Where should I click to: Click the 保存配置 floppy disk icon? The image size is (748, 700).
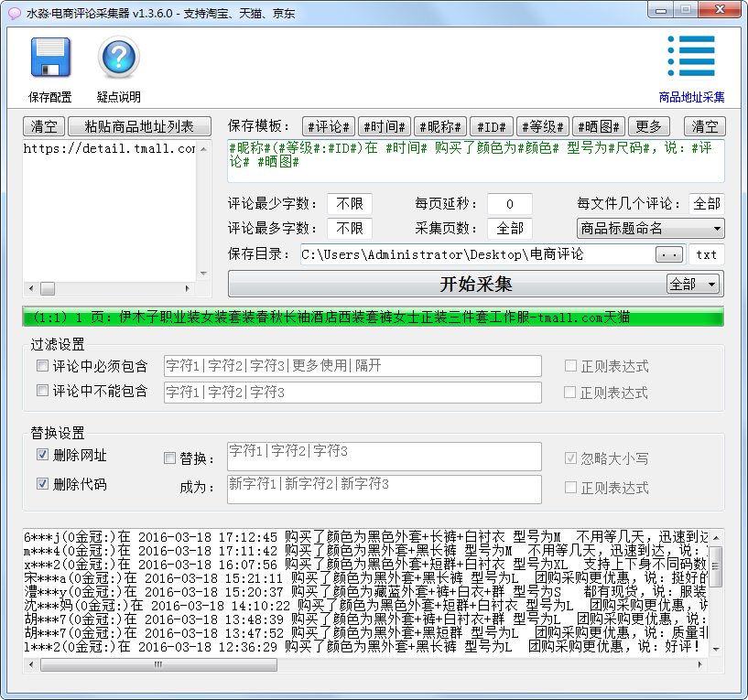click(50, 59)
